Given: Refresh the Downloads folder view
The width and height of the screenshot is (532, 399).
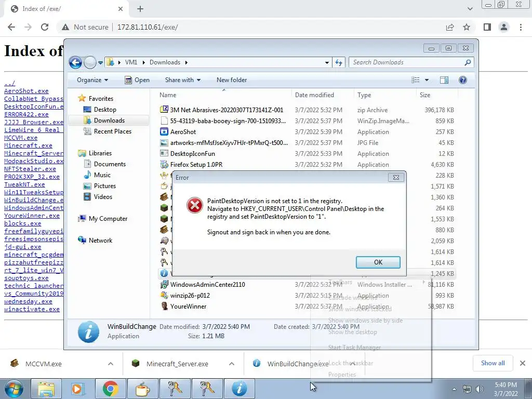Looking at the screenshot, I should (x=339, y=62).
